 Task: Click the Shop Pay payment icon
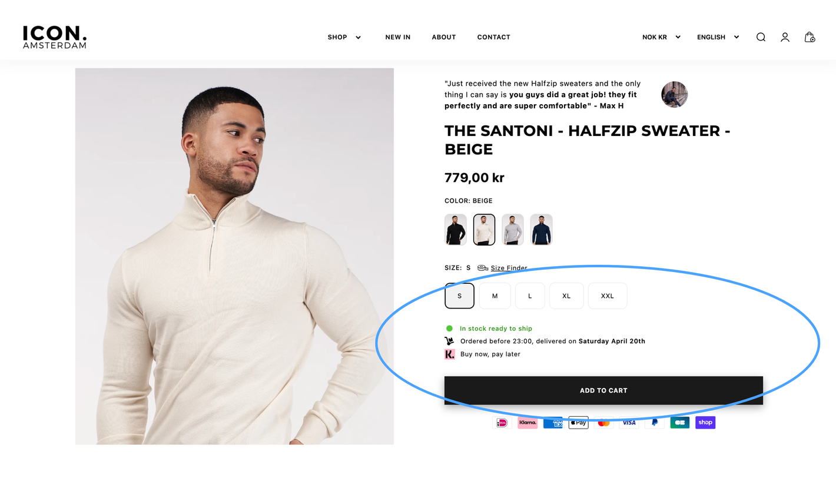coord(705,423)
